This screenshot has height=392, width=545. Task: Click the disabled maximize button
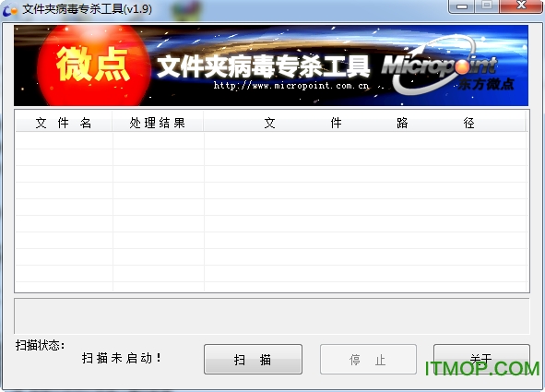[x=487, y=6]
